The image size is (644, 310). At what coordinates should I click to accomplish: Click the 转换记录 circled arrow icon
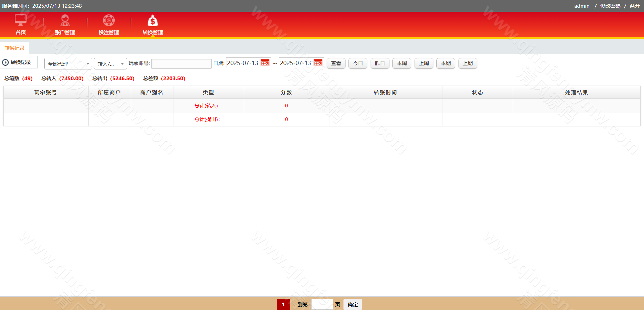(x=5, y=62)
